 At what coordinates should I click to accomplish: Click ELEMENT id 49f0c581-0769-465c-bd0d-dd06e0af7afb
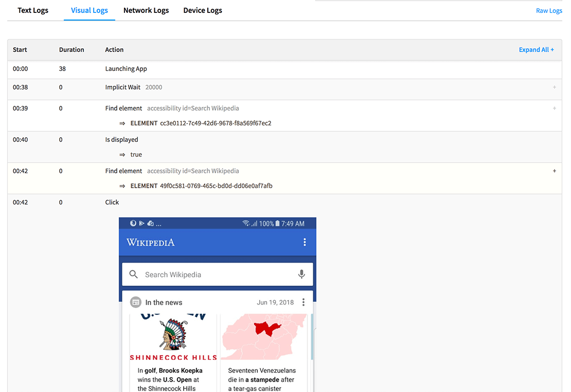point(216,186)
